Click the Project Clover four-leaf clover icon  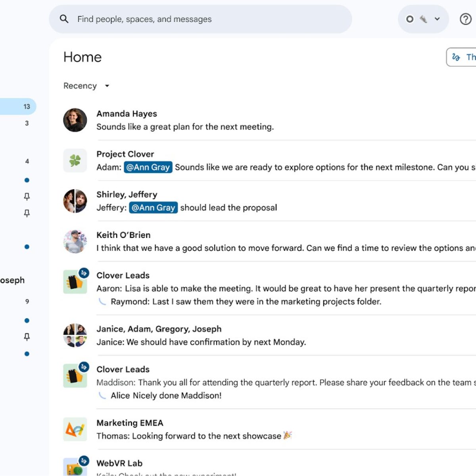[x=75, y=161]
